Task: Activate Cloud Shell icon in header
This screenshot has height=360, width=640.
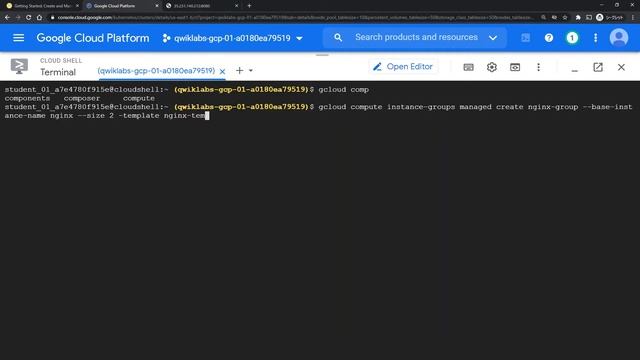Action: coord(525,38)
